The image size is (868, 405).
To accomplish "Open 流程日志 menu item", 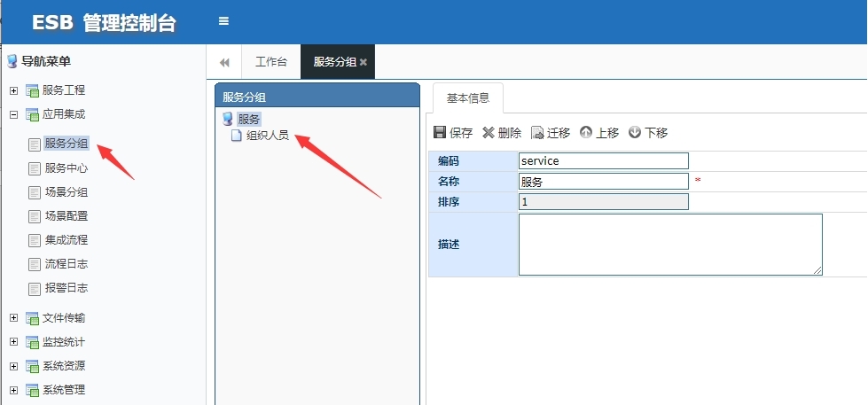I will point(66,264).
